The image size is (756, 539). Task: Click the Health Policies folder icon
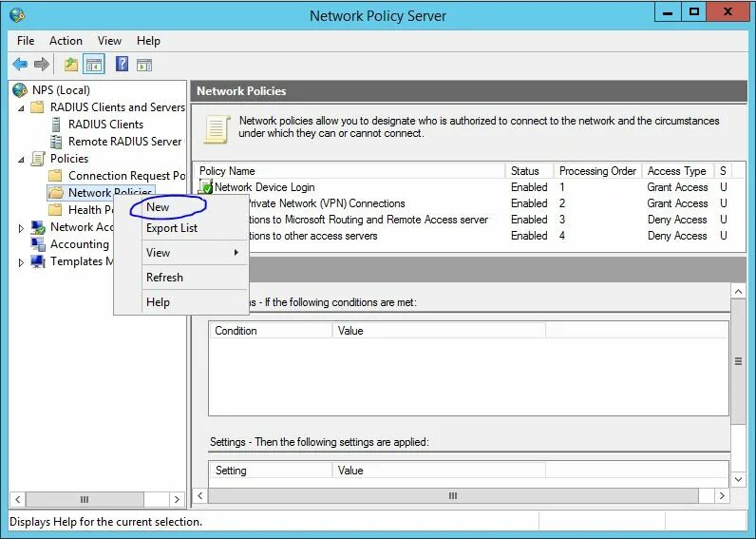[x=55, y=209]
